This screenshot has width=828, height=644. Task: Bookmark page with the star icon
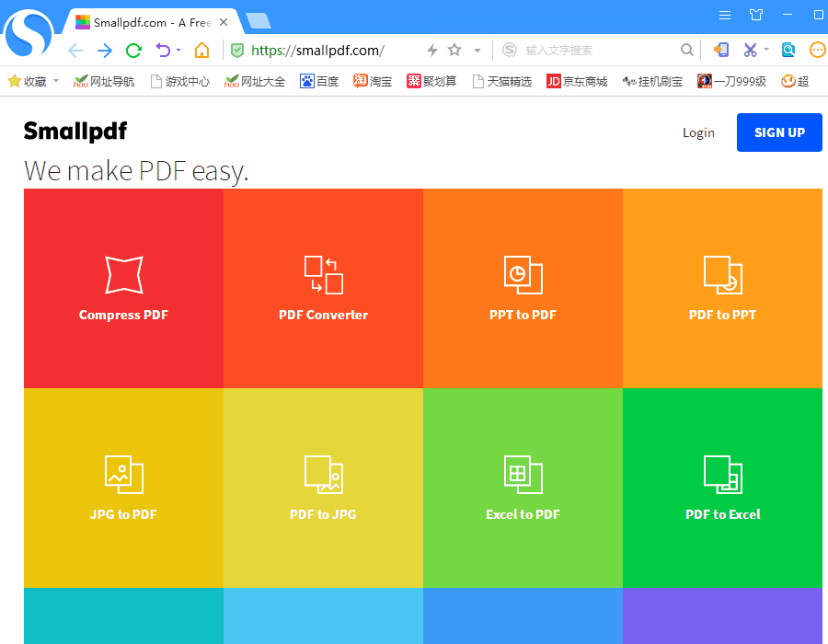(x=454, y=51)
